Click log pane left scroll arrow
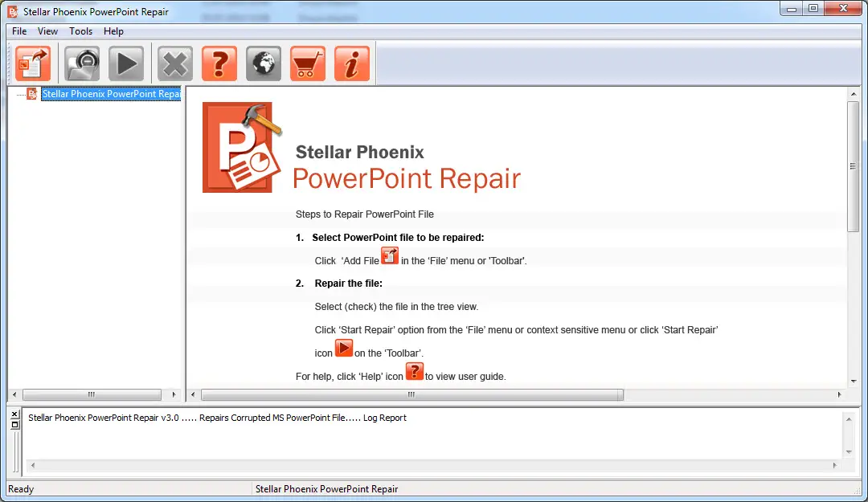Viewport: 868px width, 502px height. [x=33, y=466]
